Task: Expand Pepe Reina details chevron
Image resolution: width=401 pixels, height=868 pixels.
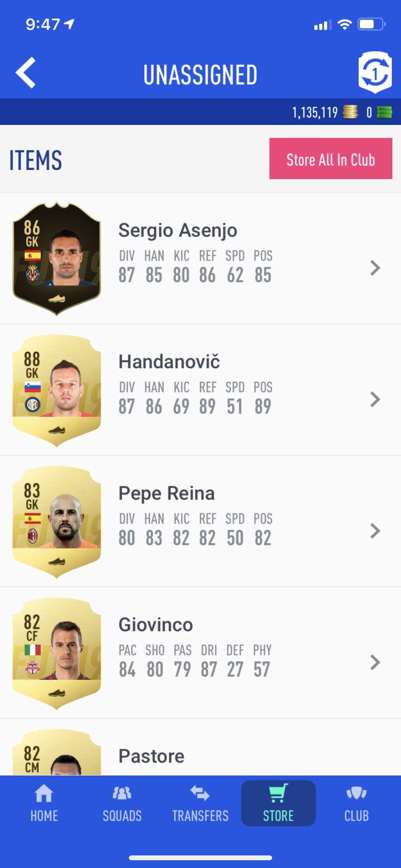Action: (375, 531)
